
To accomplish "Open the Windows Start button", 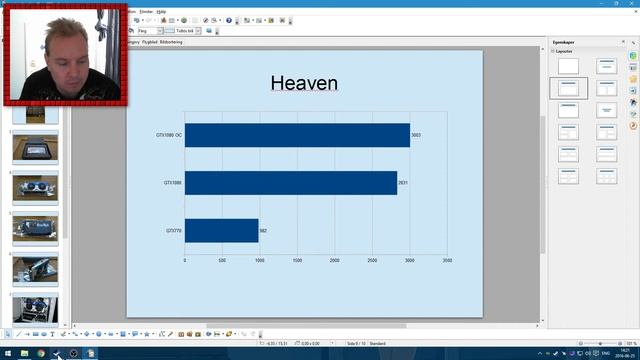I will coord(8,353).
